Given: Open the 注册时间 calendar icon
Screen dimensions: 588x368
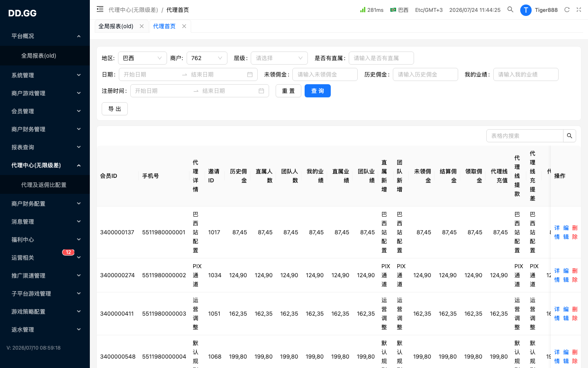Looking at the screenshot, I should tap(261, 91).
